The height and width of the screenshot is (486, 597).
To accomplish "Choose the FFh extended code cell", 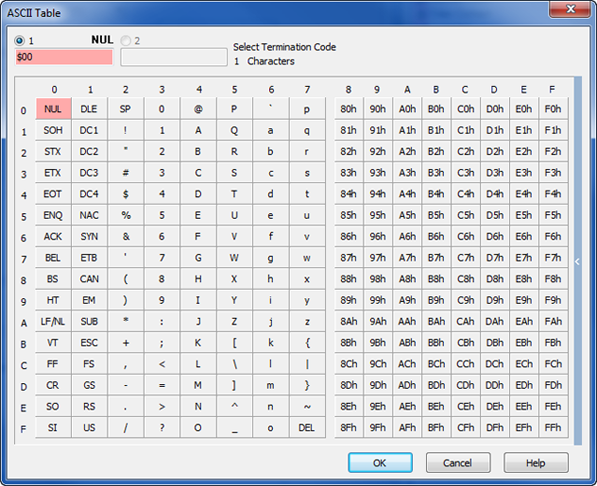I will click(x=553, y=428).
